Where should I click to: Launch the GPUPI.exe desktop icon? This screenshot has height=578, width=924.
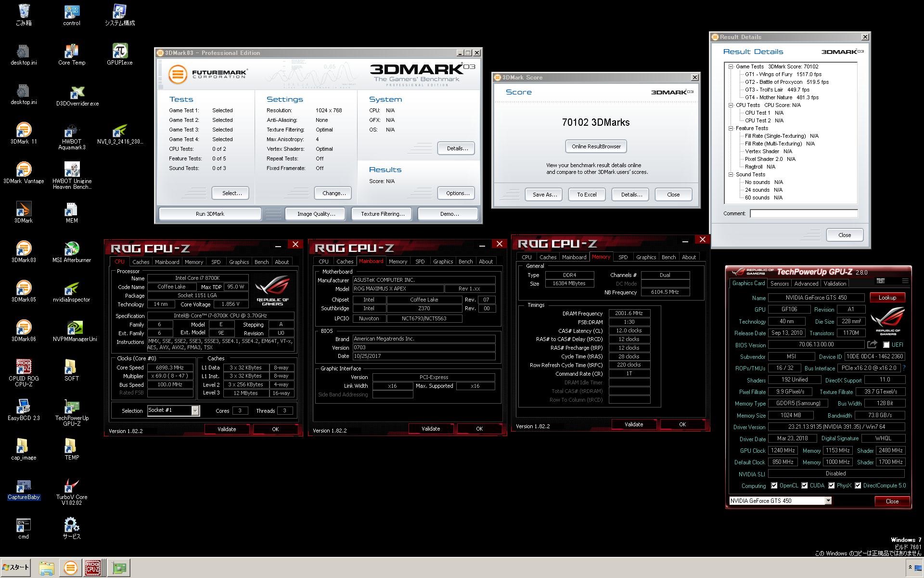click(x=119, y=54)
